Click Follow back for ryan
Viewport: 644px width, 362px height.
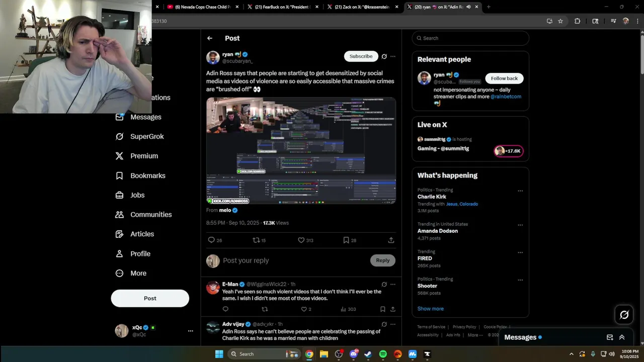[504, 78]
